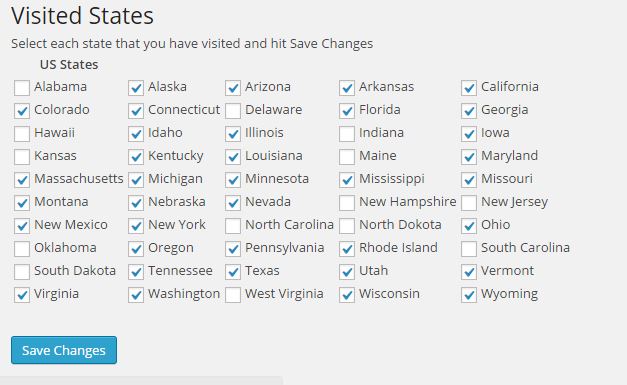Deselect the Wyoming checkbox
627x385 pixels.
click(469, 295)
